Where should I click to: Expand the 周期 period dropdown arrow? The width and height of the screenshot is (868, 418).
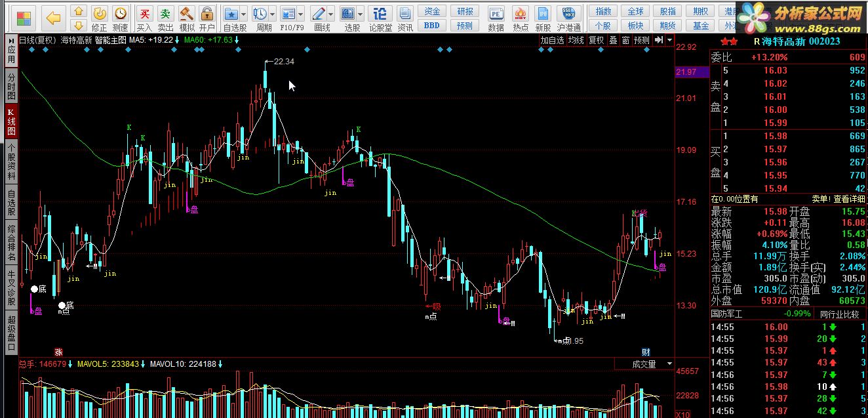click(x=272, y=14)
